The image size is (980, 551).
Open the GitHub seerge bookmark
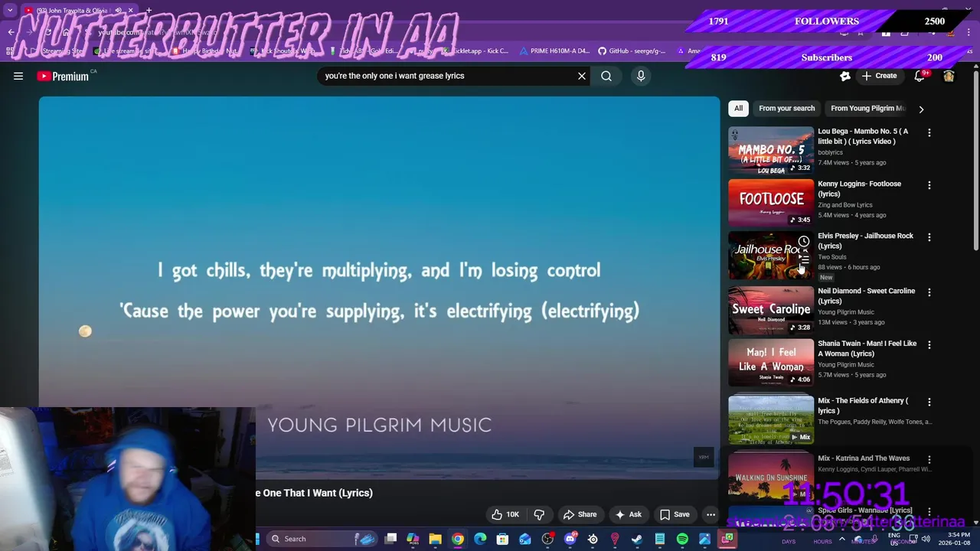coord(632,51)
